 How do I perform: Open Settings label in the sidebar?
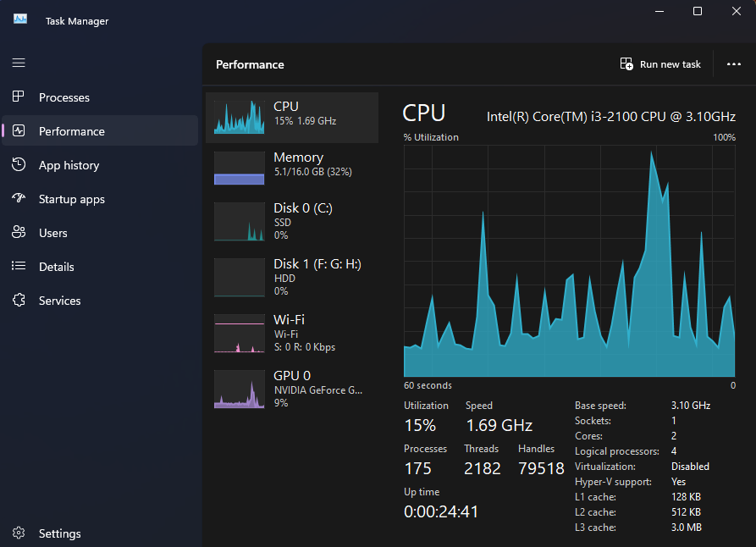tap(60, 533)
